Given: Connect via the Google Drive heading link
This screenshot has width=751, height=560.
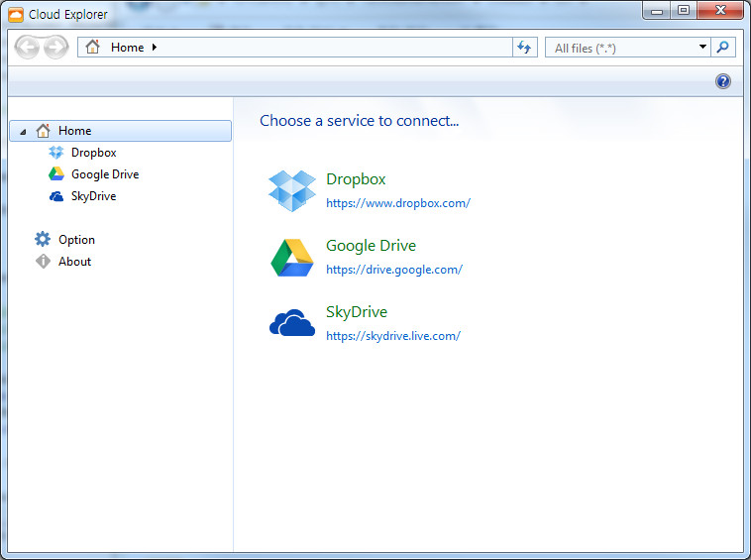Looking at the screenshot, I should point(371,246).
